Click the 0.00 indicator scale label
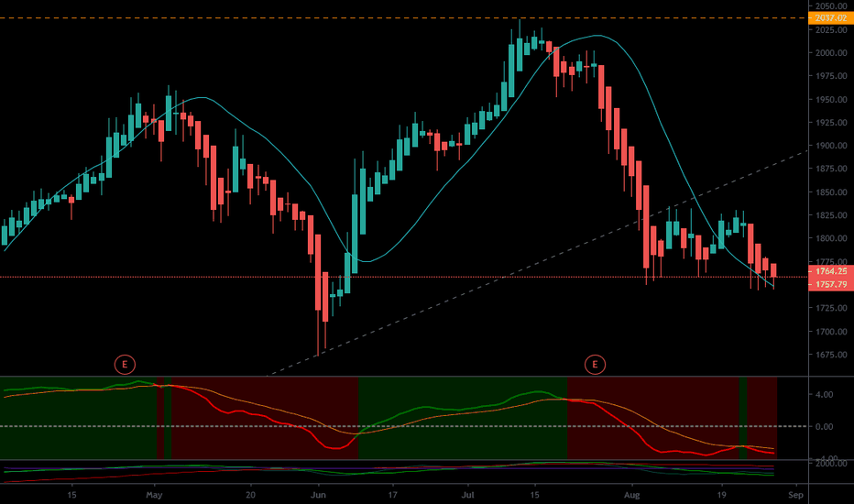The height and width of the screenshot is (504, 854). tap(824, 427)
